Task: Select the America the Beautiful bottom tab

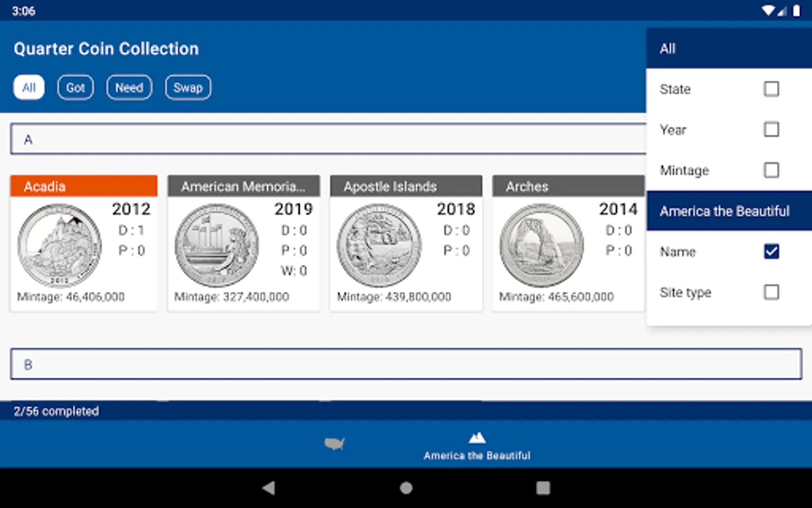Action: click(x=477, y=446)
